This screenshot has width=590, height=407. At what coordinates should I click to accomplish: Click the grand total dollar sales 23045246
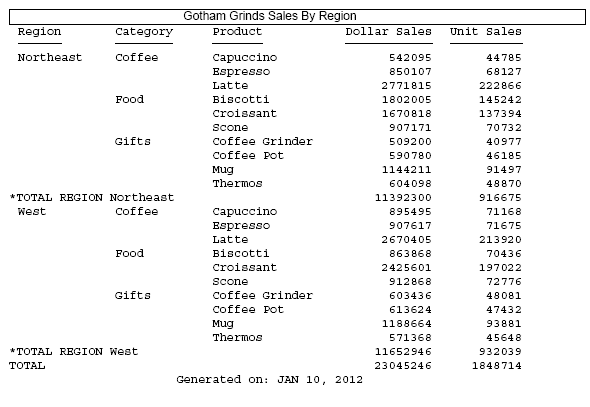pyautogui.click(x=403, y=366)
